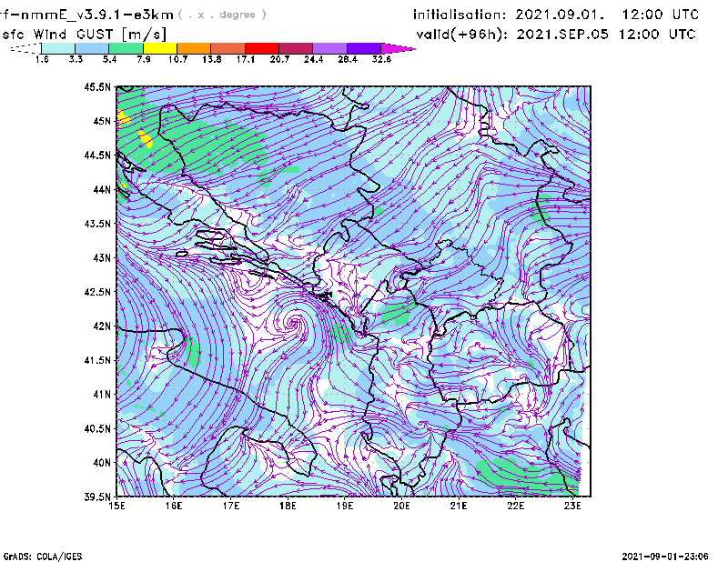Click the '41.5N' latitude label
Screen dimensions: 728x562
point(97,360)
